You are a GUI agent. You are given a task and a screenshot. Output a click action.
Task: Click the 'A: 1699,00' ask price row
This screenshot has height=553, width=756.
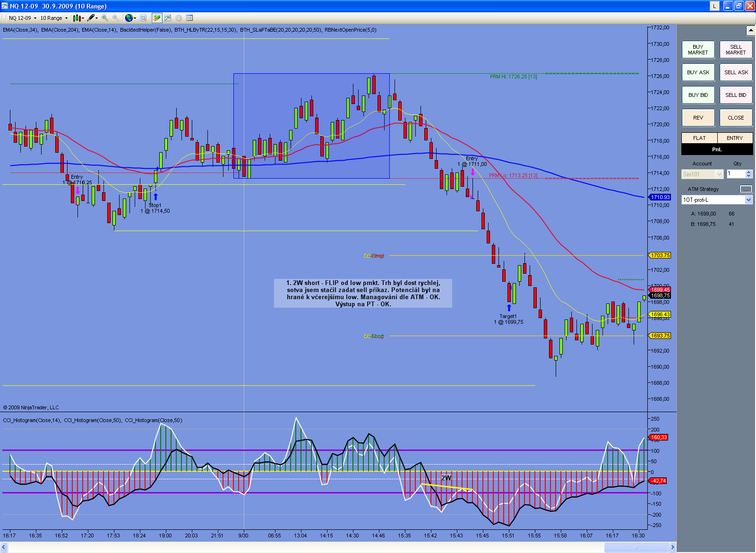713,214
